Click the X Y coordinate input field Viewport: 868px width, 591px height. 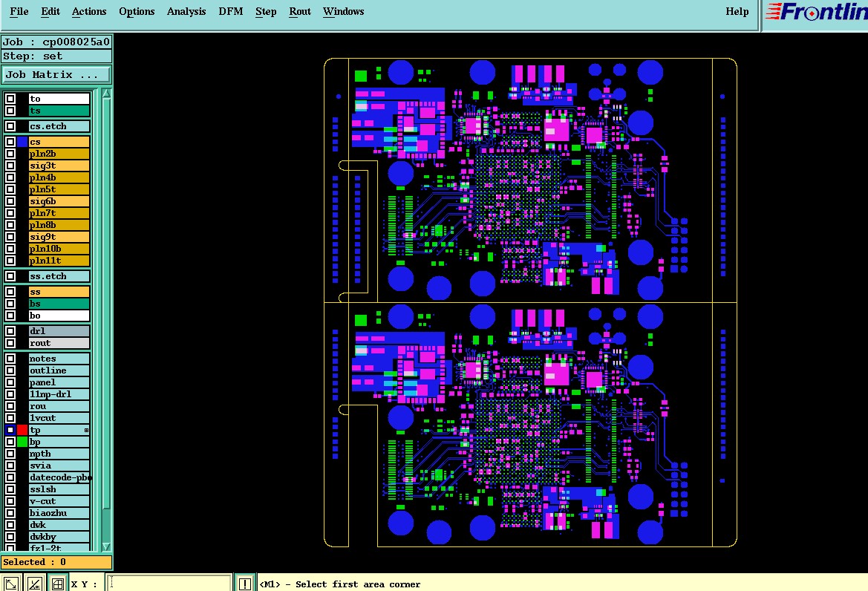pyautogui.click(x=169, y=584)
